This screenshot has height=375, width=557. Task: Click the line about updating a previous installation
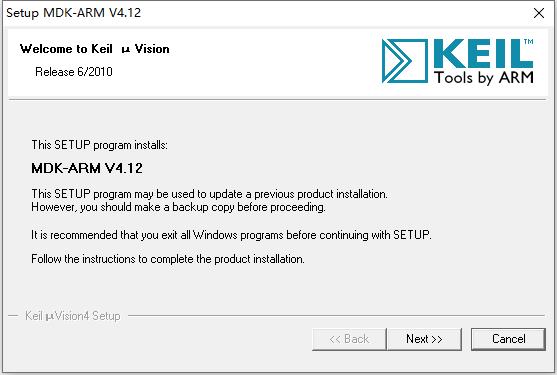click(209, 194)
